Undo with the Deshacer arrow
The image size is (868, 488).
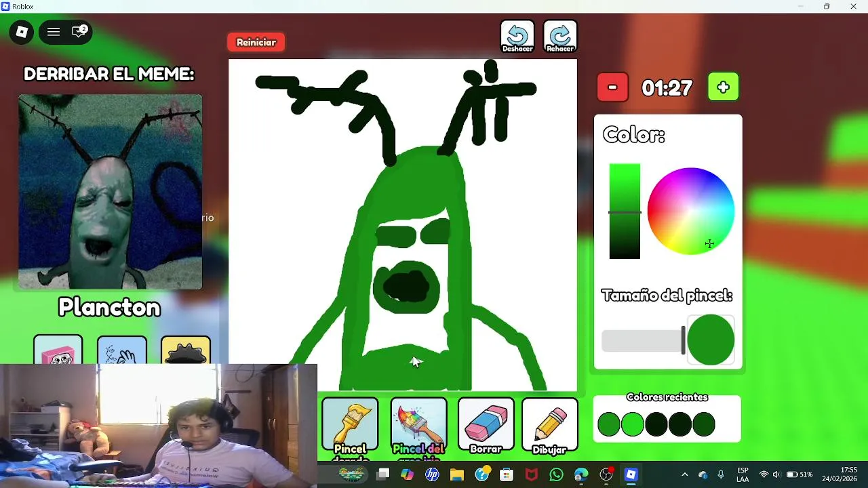(x=517, y=37)
